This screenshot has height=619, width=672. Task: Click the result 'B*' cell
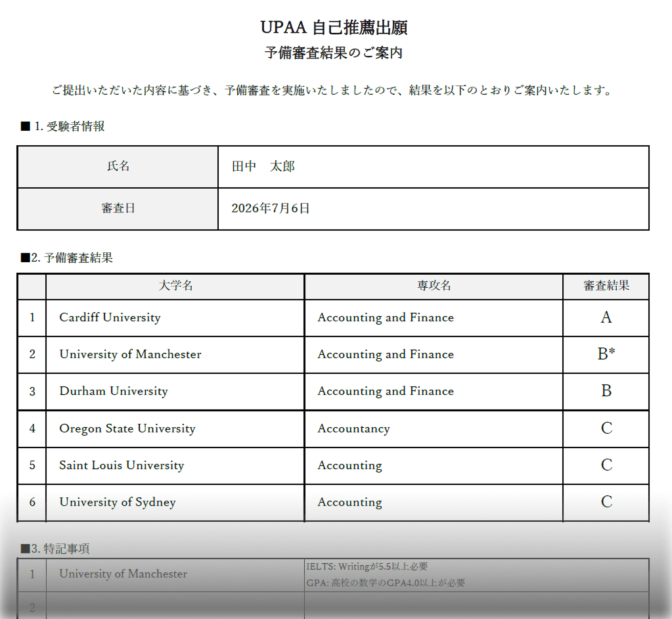pos(606,354)
